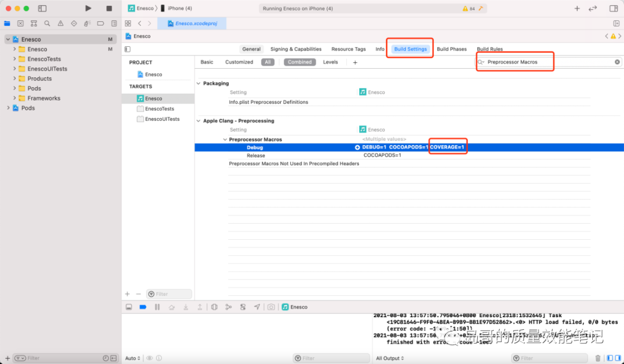Toggle the project and targets list sidebar
624x364 pixels.
pos(127,49)
